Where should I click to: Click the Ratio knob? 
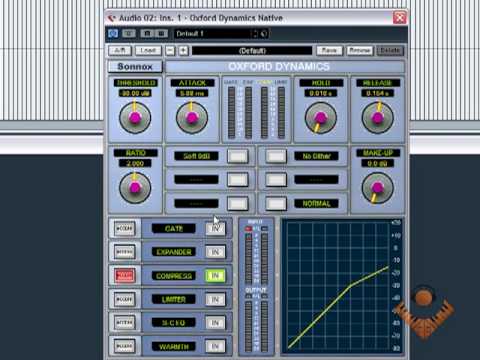click(x=135, y=188)
